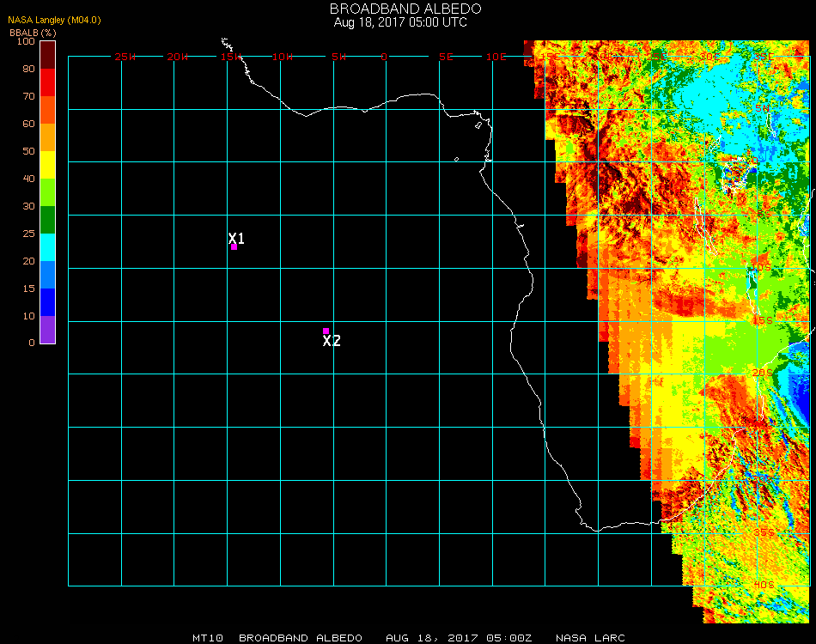Select the dark blue 10–15% legend band
816x644 pixels.
(47, 302)
